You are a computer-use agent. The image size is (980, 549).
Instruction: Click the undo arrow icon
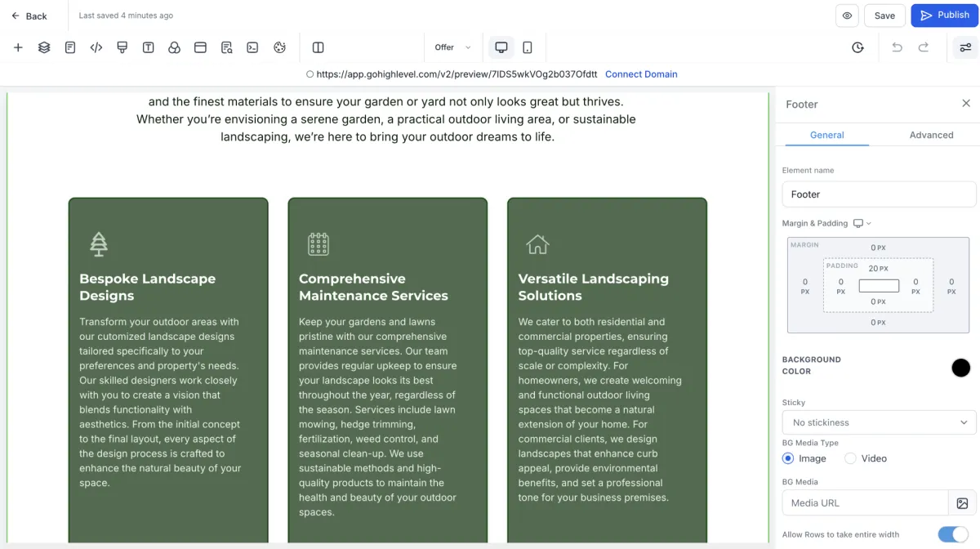897,47
